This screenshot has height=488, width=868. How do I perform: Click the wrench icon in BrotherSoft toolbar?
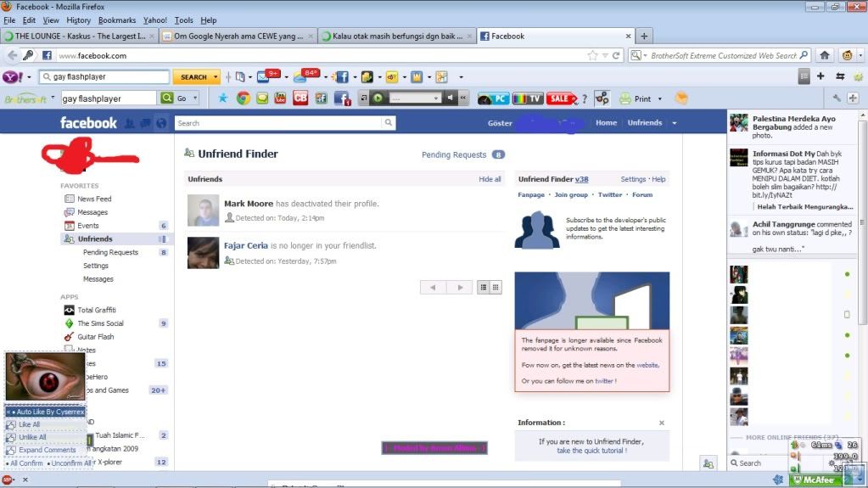(837, 98)
